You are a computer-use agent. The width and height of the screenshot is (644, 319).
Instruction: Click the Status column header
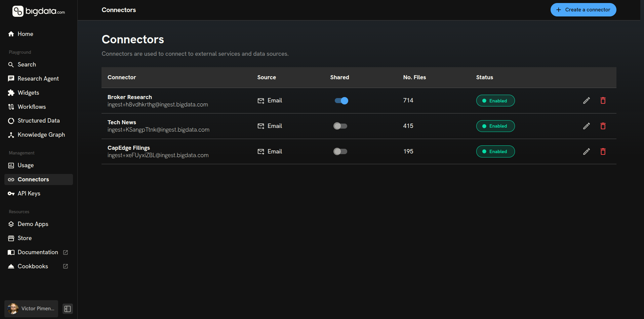[484, 77]
